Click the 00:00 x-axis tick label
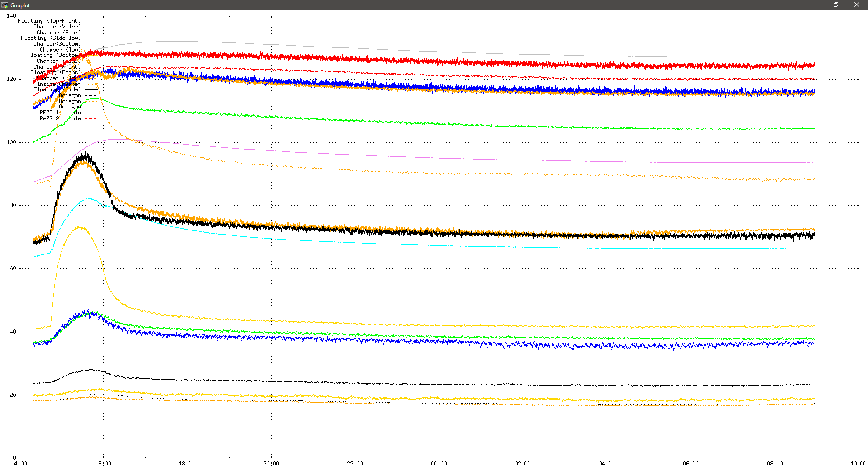The width and height of the screenshot is (868, 470). (439, 464)
